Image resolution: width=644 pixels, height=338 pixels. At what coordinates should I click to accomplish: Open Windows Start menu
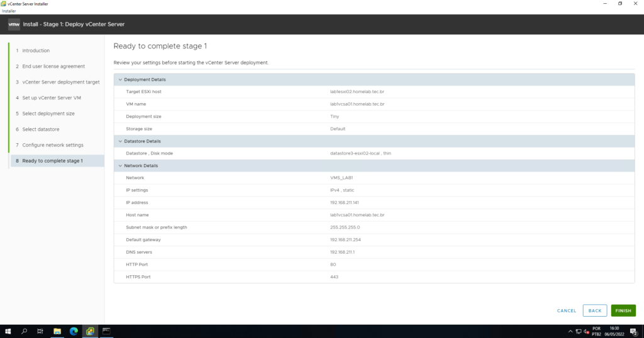(8, 331)
